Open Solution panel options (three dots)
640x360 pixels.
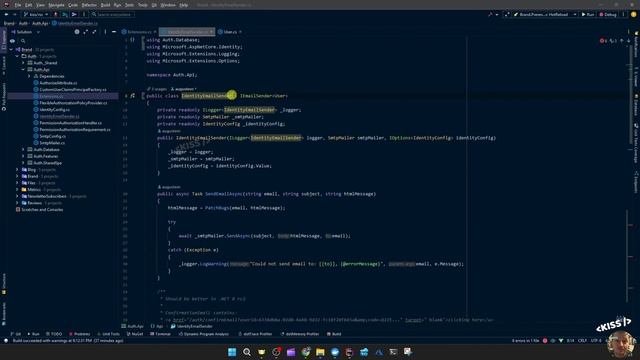[105, 32]
